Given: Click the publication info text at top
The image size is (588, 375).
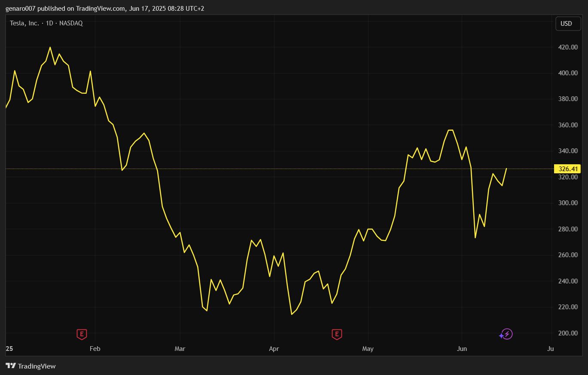Looking at the screenshot, I should (105, 9).
